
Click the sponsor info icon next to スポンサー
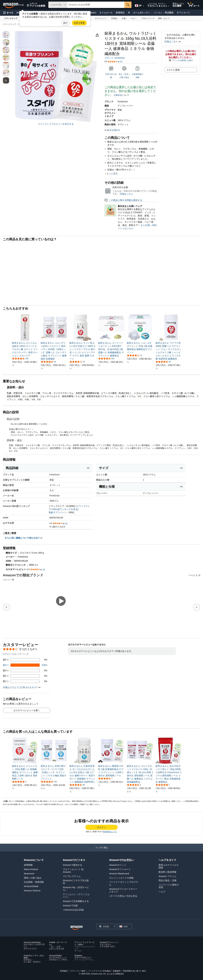click(x=13, y=580)
